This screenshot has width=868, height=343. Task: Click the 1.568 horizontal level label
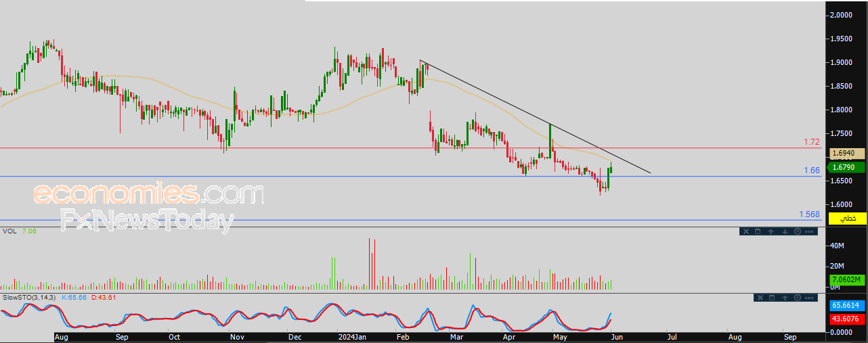[809, 214]
